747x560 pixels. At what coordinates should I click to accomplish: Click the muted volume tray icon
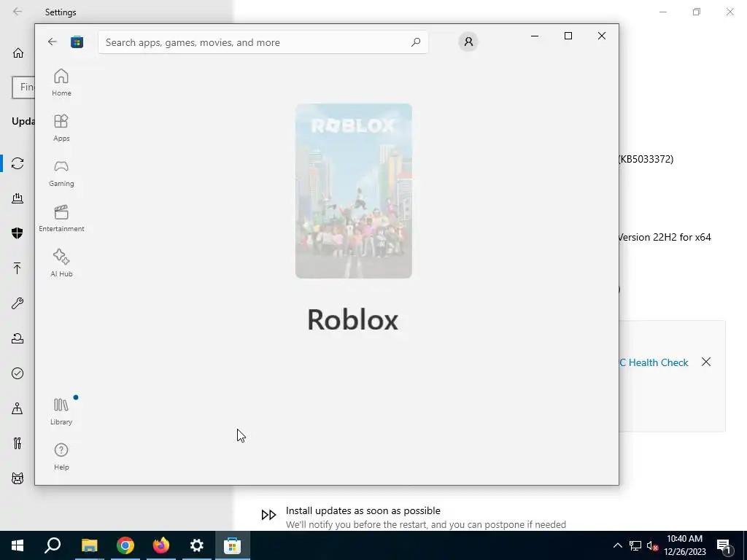pos(652,545)
